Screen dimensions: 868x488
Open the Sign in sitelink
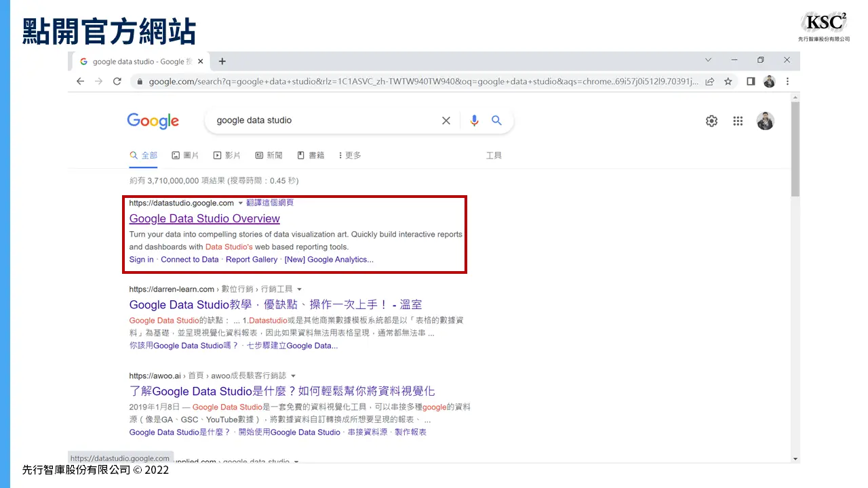pos(141,260)
